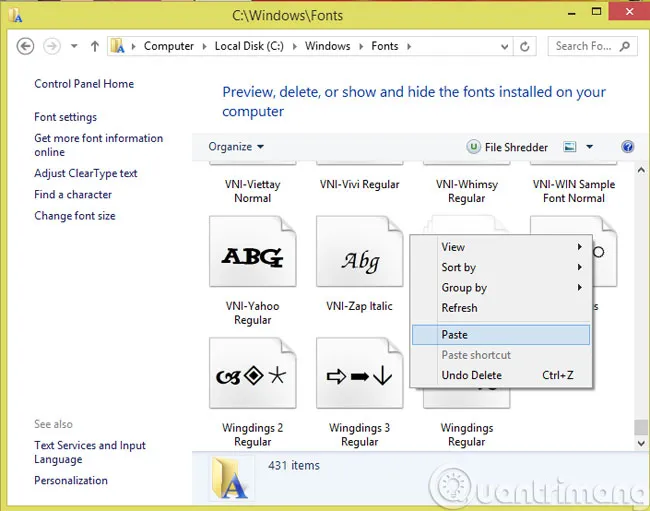Viewport: 650px width, 511px height.
Task: Select the Wingdings 2 Regular font icon
Action: coord(252,378)
